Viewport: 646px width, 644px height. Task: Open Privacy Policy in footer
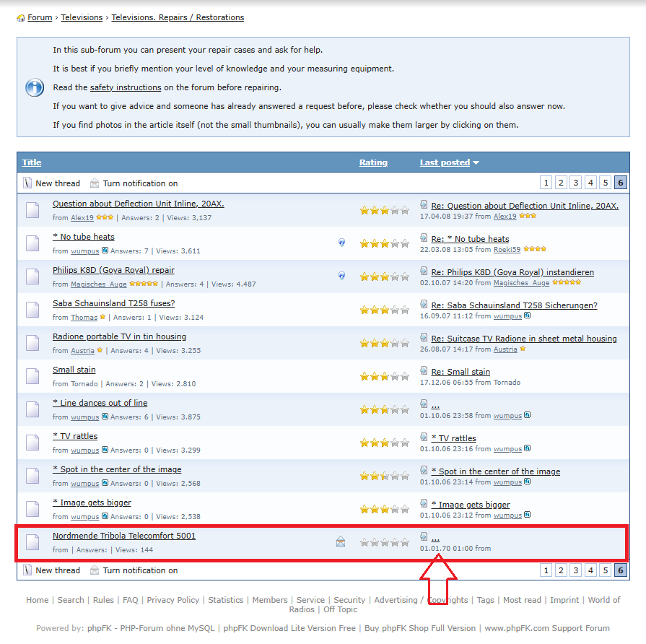pos(173,600)
